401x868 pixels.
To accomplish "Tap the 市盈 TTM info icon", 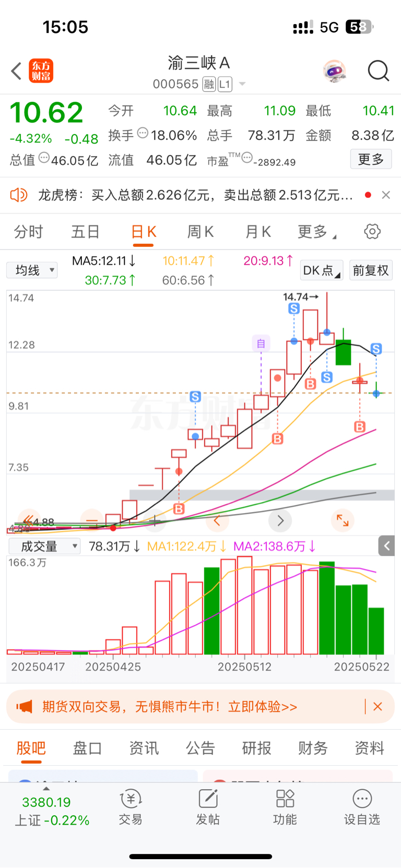I will [247, 157].
